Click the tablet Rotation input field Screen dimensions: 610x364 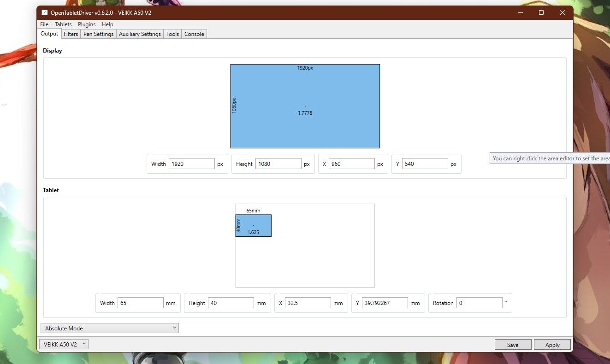479,303
